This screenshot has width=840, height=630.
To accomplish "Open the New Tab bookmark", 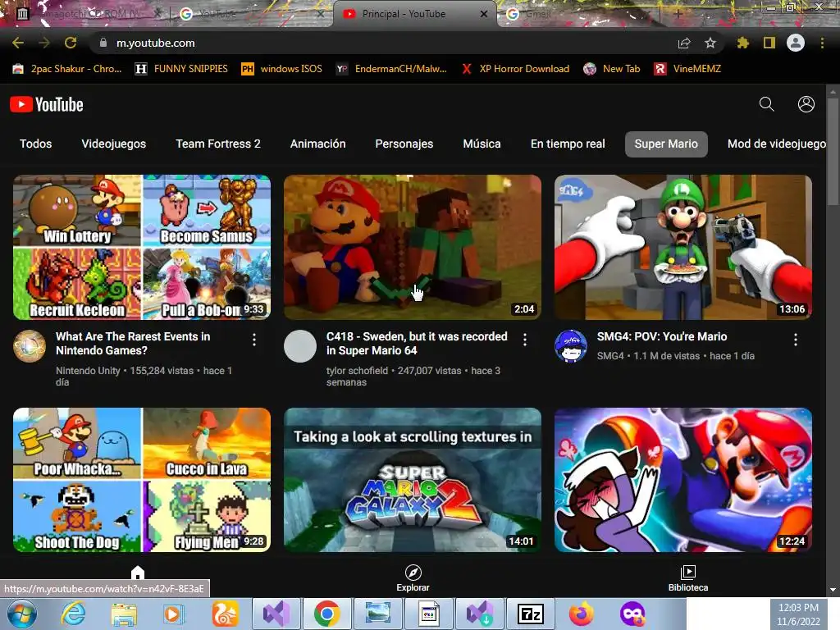I will click(x=612, y=69).
